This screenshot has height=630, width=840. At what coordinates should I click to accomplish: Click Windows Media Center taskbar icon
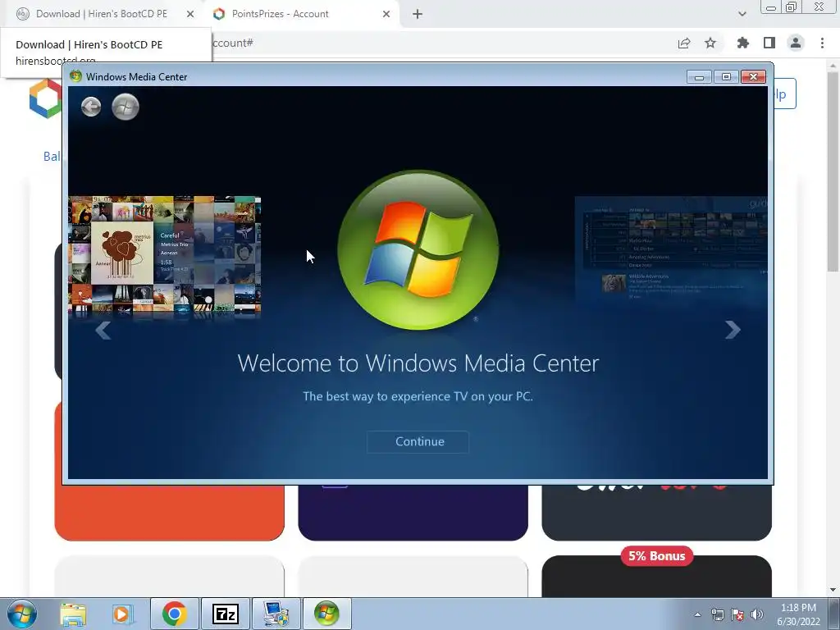(326, 614)
